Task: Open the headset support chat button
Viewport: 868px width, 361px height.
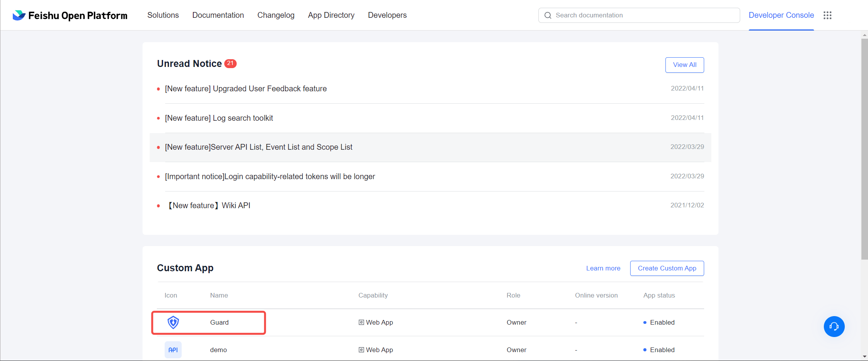Action: 834,327
